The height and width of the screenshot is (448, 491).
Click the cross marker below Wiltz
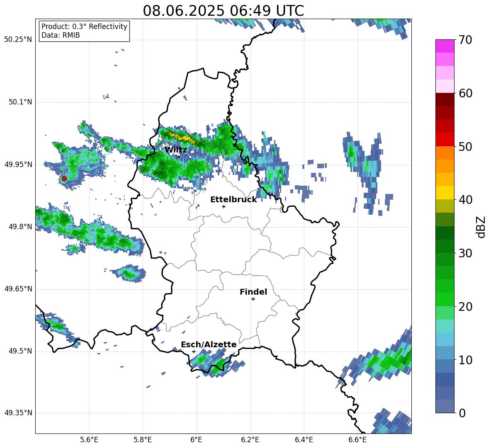(178, 156)
